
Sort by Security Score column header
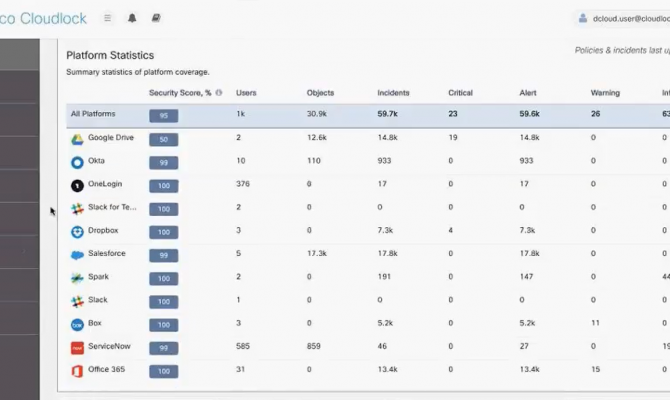click(180, 93)
